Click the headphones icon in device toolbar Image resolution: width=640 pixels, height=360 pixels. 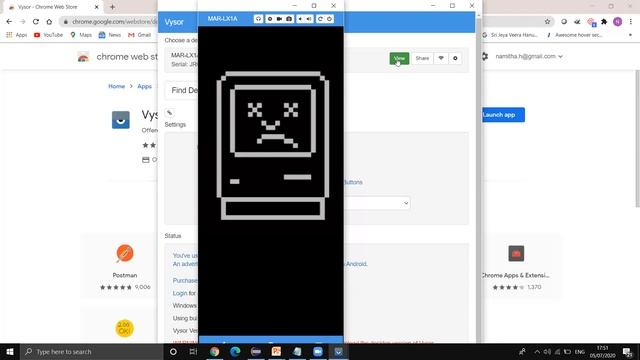pos(258,19)
